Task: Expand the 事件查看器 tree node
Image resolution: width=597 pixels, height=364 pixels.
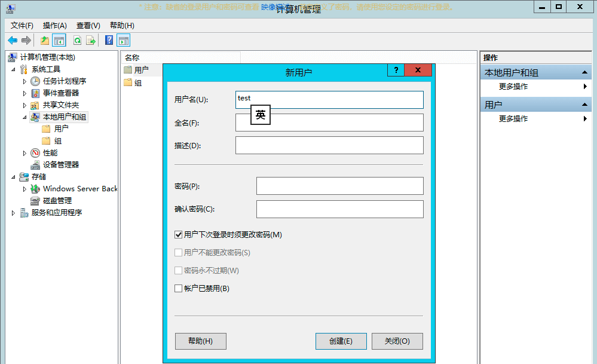Action: 25,93
